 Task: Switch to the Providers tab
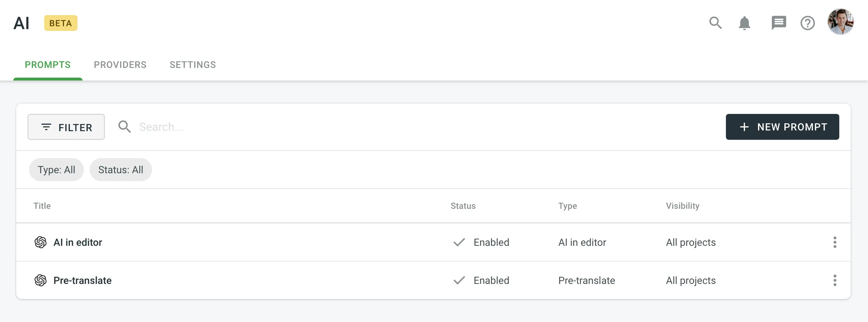tap(120, 65)
